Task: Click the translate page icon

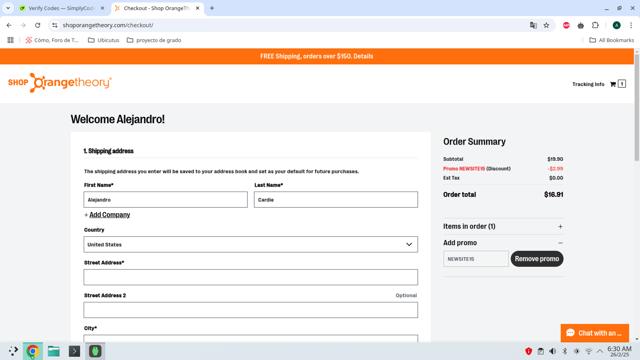Action: coord(533,25)
